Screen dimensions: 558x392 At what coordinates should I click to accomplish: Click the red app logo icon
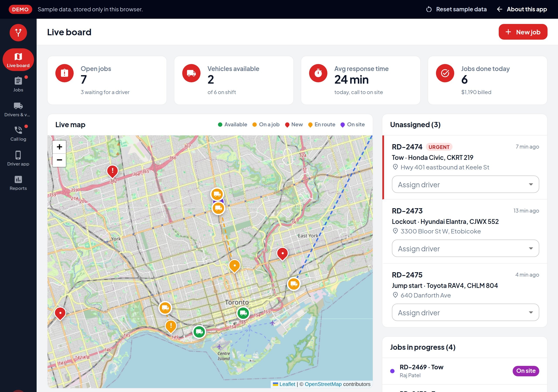pos(18,32)
